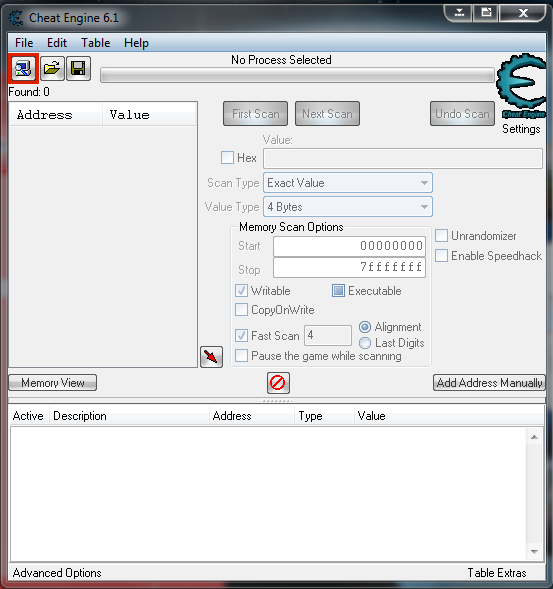Open the Table menu
This screenshot has height=589, width=553.
pyautogui.click(x=95, y=43)
